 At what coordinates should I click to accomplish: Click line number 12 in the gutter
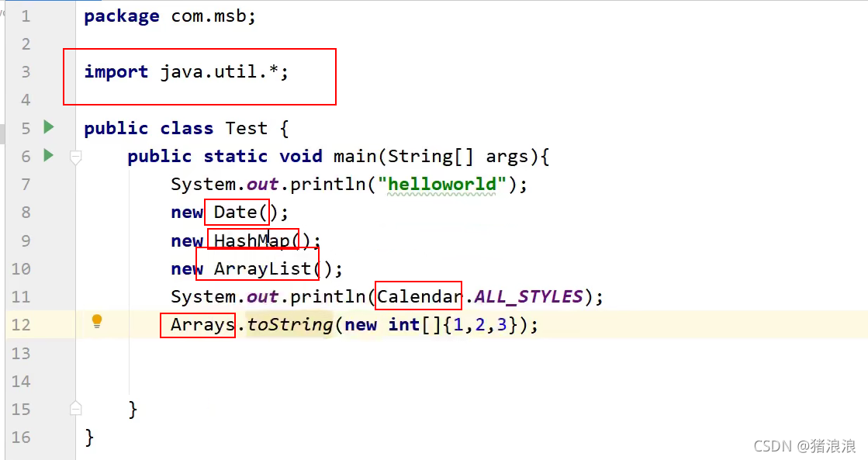pos(21,324)
